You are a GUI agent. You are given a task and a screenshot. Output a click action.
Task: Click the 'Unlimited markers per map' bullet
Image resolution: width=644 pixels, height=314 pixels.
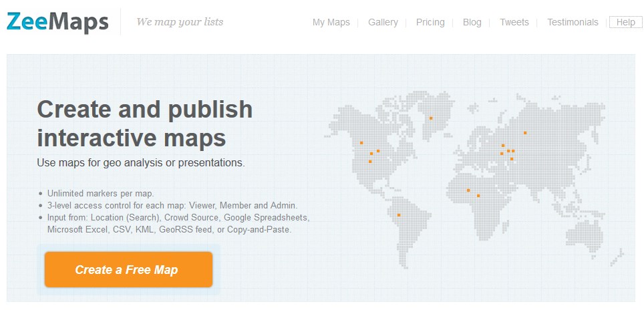(100, 194)
